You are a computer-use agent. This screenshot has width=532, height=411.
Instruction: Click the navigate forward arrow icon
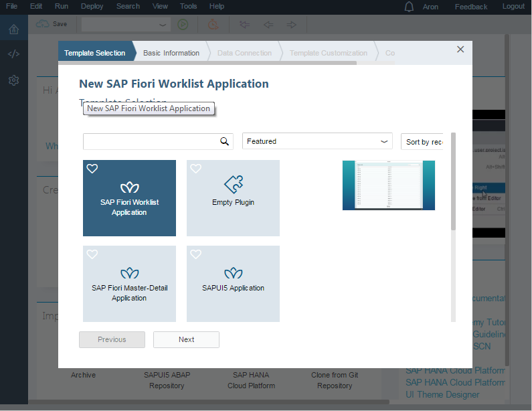[292, 25]
